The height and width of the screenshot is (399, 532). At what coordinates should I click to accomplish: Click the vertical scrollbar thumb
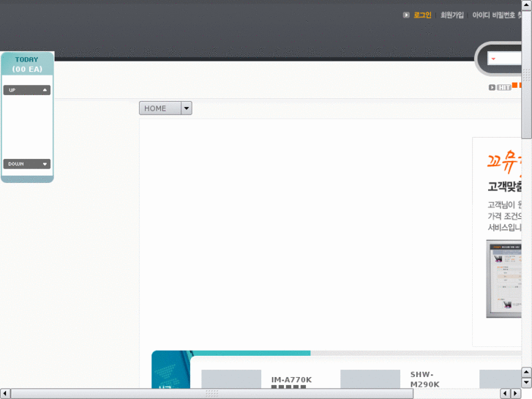pos(527,75)
